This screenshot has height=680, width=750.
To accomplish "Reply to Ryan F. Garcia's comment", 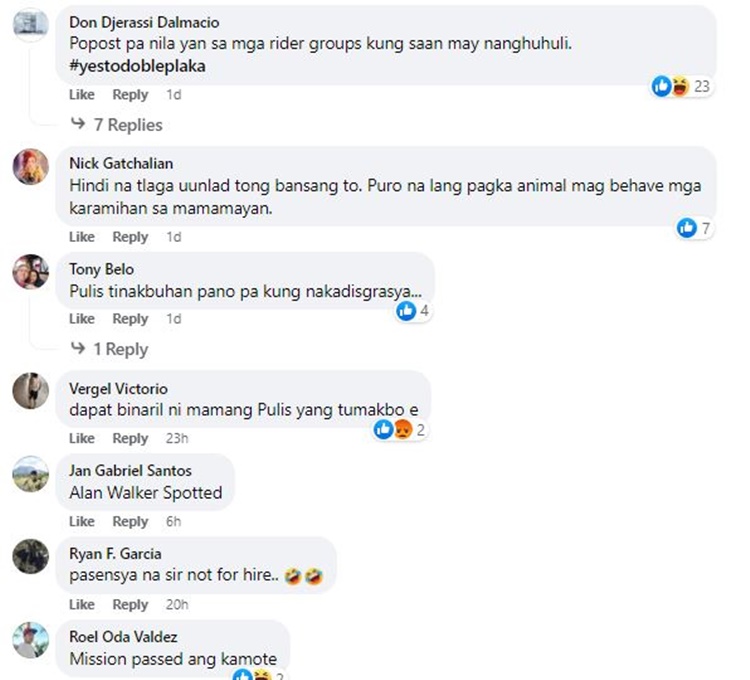I will pos(130,604).
